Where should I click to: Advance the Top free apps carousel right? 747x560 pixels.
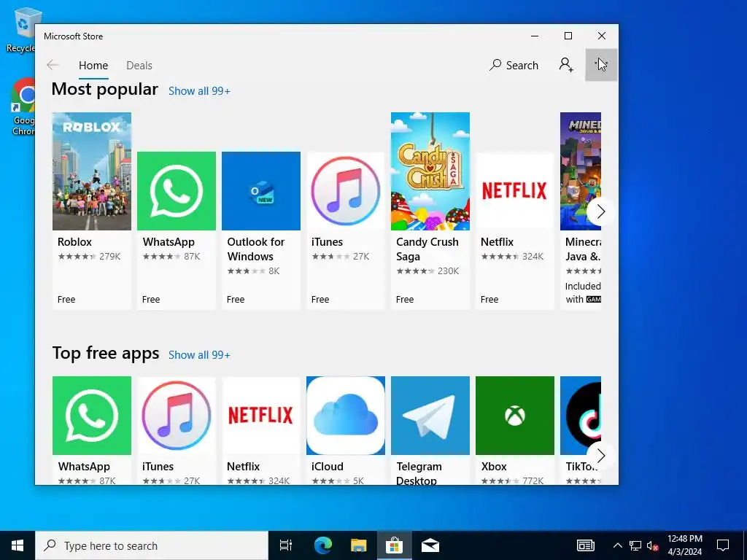click(x=600, y=456)
